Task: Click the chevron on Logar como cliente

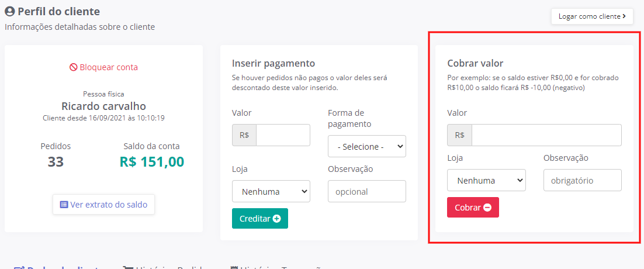Action: [624, 16]
